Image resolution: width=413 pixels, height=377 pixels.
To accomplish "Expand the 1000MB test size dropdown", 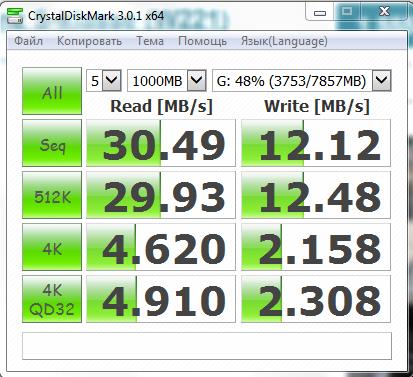I will [x=196, y=80].
